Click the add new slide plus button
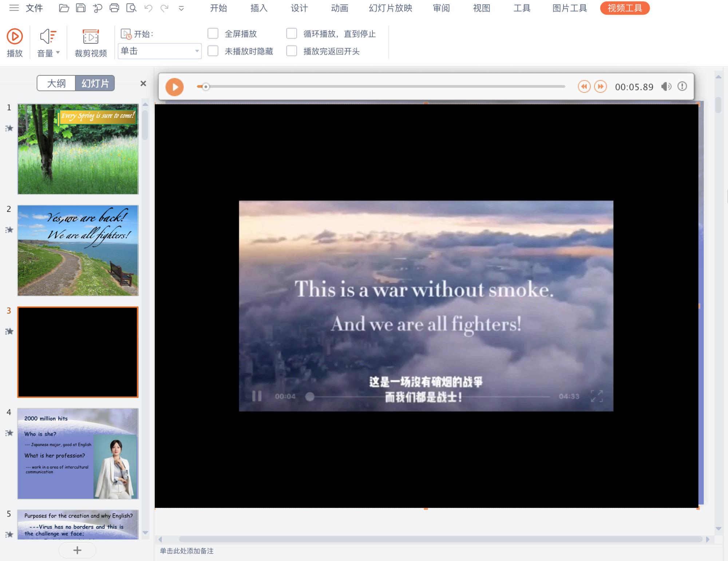 (x=77, y=550)
